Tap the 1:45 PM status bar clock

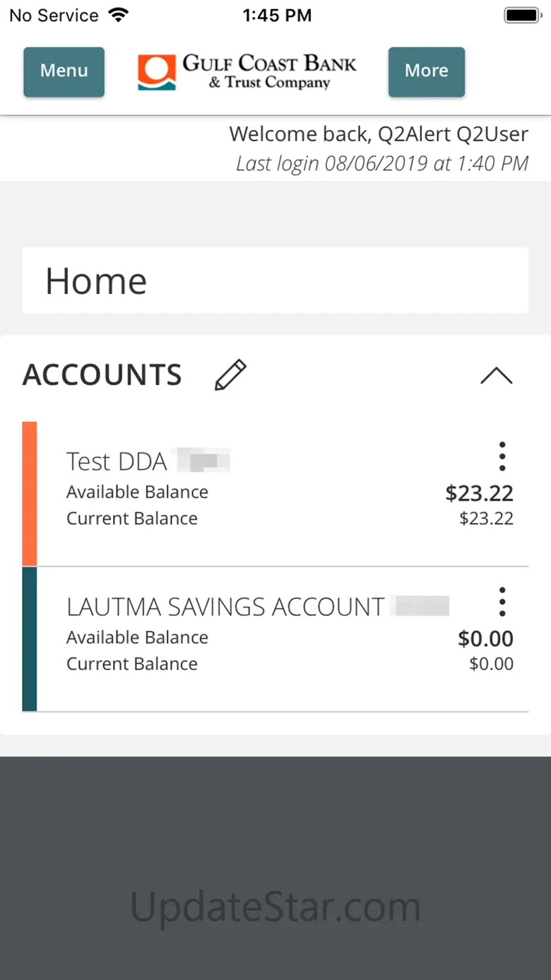(x=277, y=16)
